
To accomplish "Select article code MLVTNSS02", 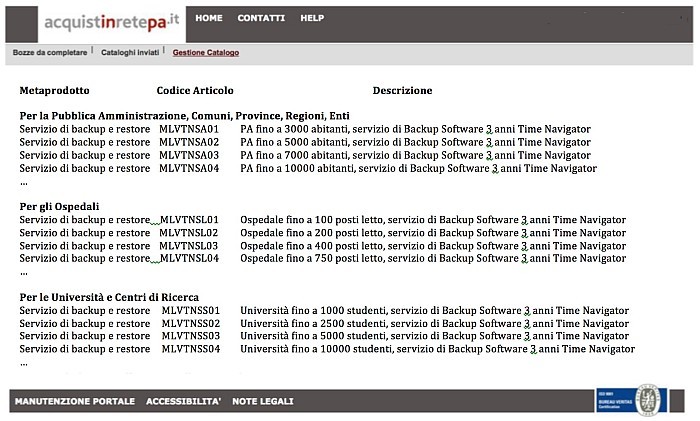I will (x=191, y=324).
